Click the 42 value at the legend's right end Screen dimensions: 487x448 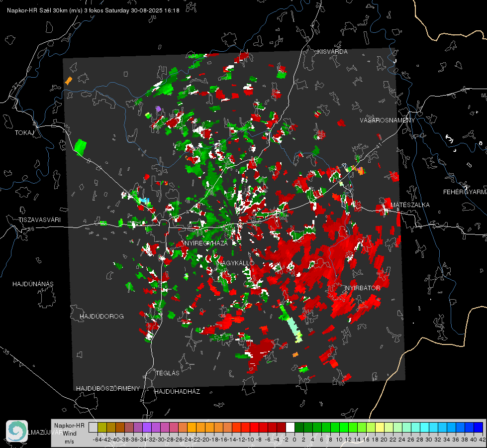pos(482,440)
